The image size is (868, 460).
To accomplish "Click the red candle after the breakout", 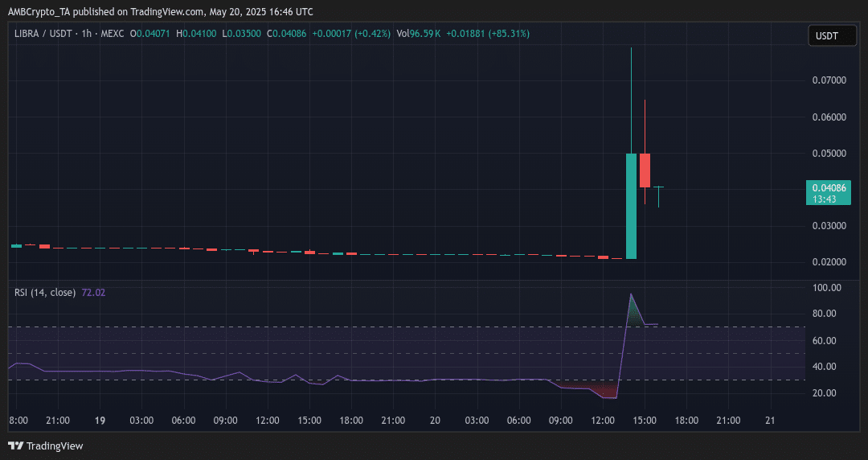I will (x=645, y=170).
